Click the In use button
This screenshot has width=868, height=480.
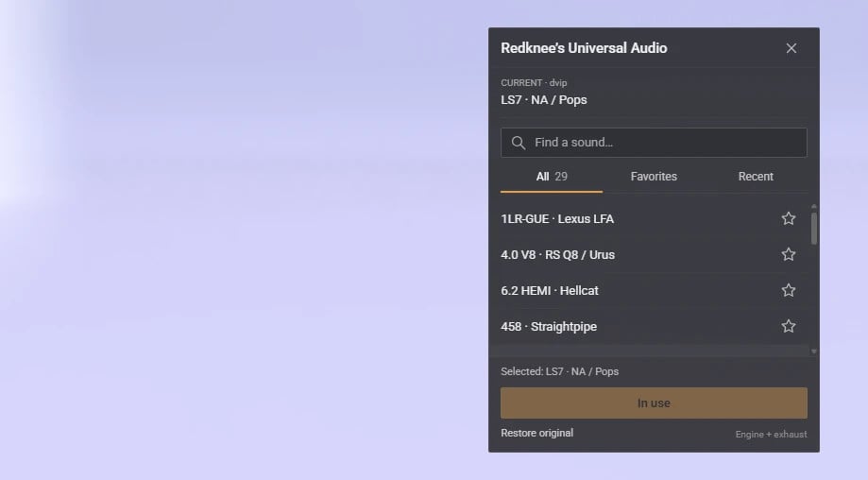click(654, 403)
